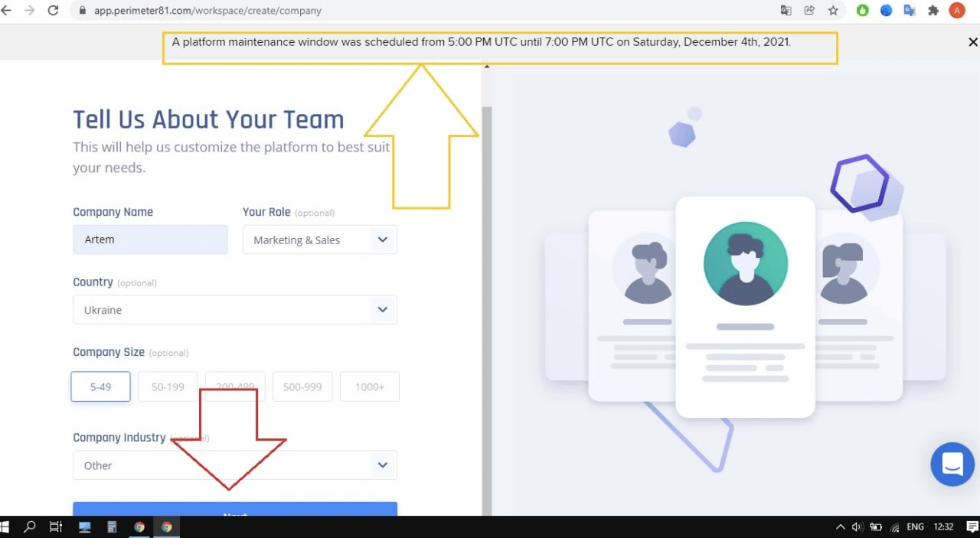Click the share page icon
Viewport: 980px width, 538px height.
coord(809,11)
